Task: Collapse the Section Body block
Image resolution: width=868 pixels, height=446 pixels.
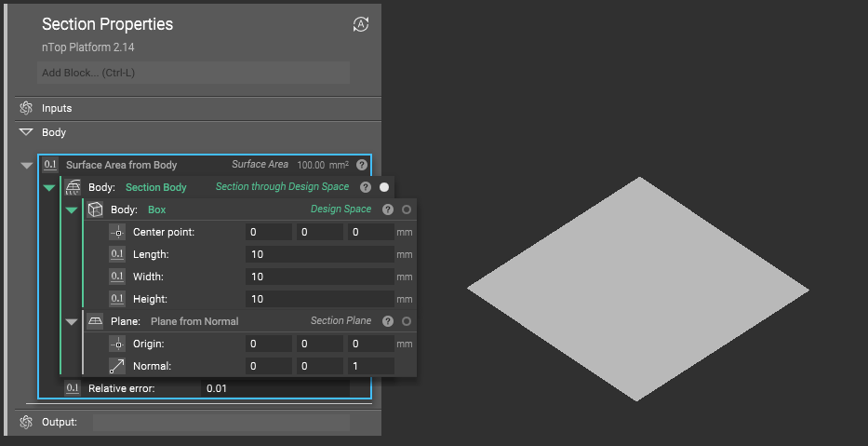Action: 49,188
